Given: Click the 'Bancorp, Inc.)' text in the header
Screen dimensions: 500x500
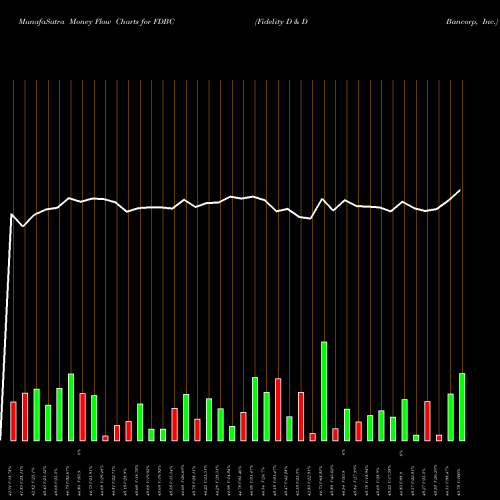Looking at the screenshot, I should point(472,22).
